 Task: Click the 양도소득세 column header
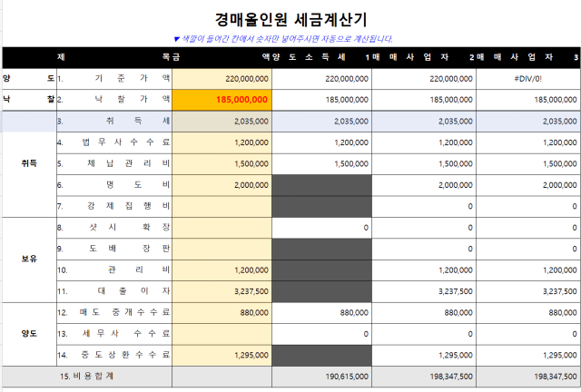pyautogui.click(x=321, y=57)
